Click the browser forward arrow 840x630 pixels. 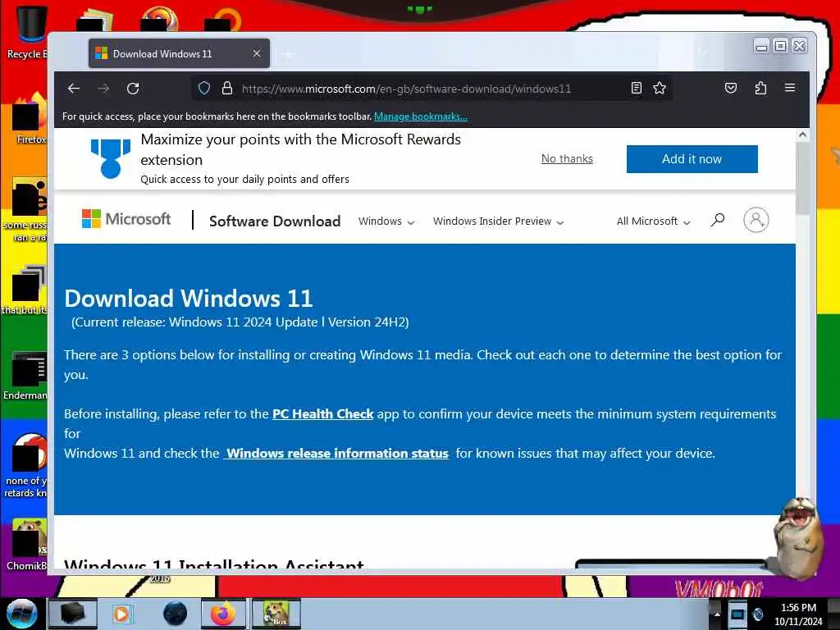tap(103, 89)
